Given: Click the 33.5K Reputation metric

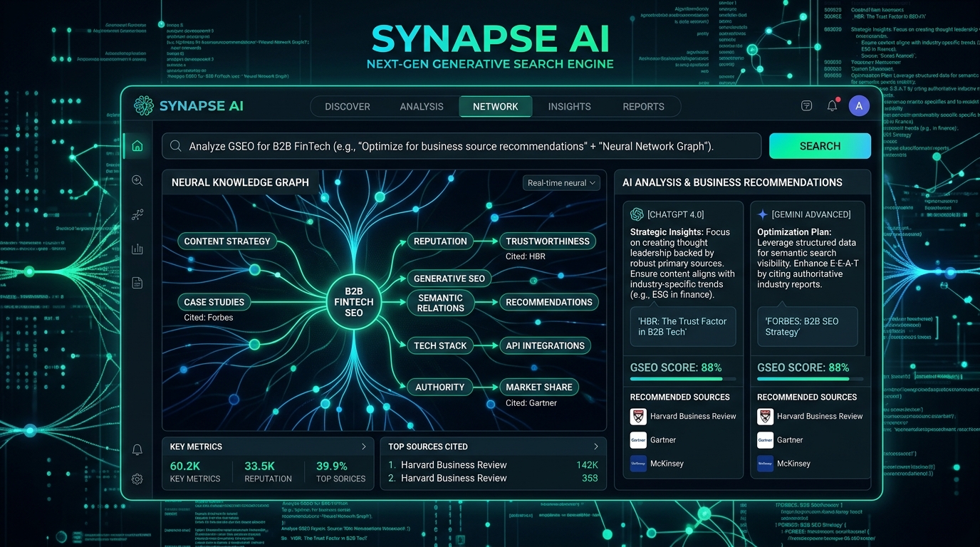Looking at the screenshot, I should (x=269, y=472).
